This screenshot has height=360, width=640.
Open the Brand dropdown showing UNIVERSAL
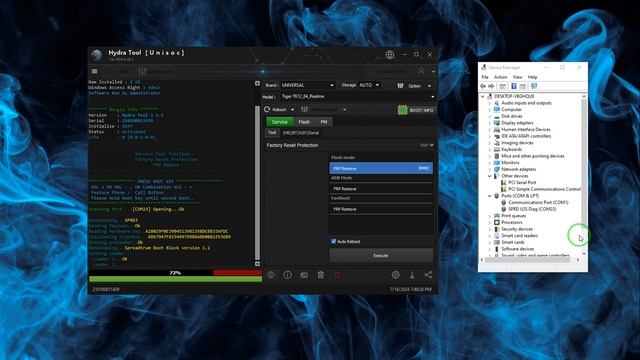pos(308,85)
